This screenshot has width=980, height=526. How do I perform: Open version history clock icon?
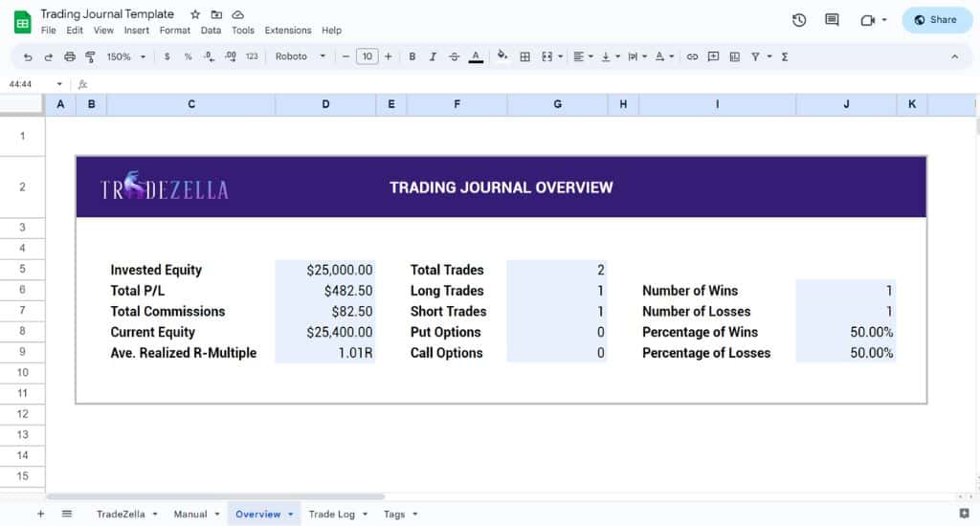799,20
